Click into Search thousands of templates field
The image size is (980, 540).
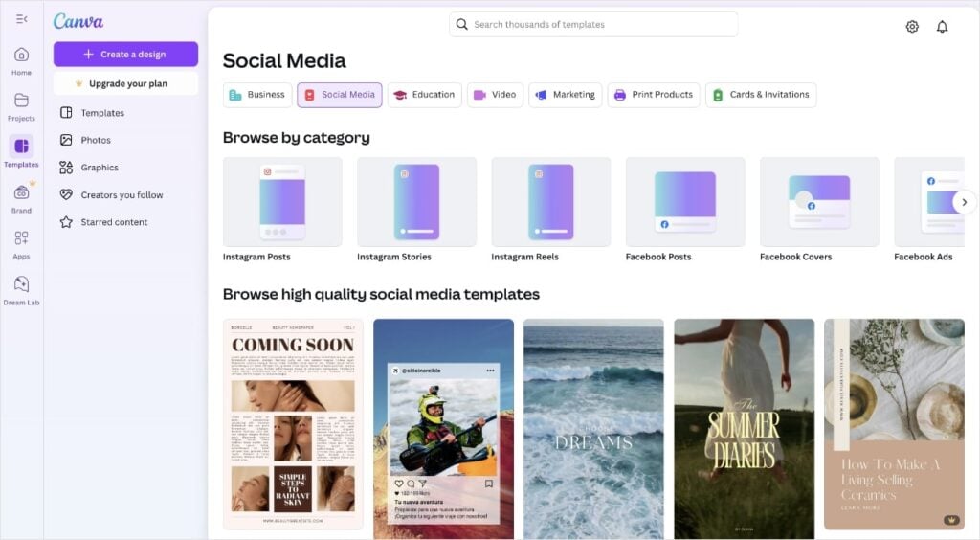(x=593, y=24)
